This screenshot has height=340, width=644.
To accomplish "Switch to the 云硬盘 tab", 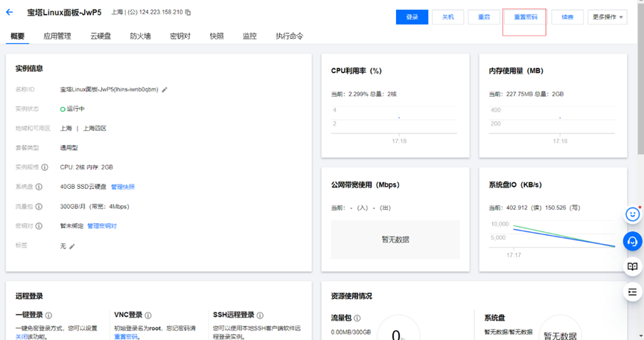I will [101, 36].
